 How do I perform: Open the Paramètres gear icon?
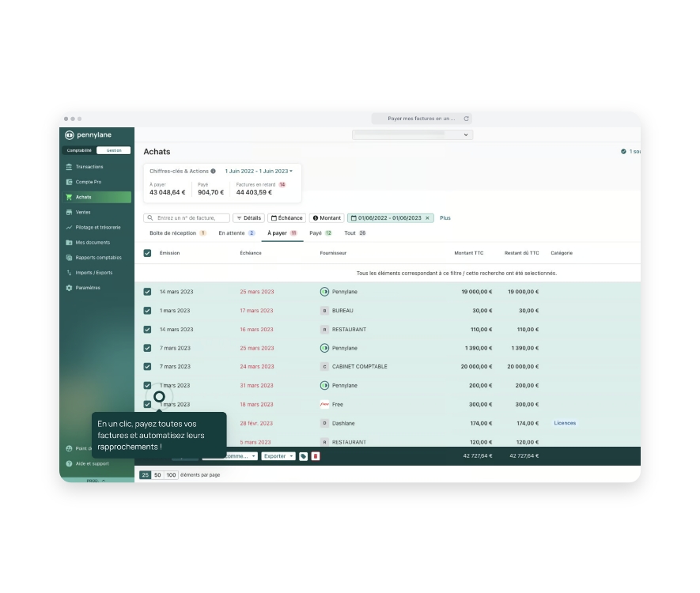70,288
